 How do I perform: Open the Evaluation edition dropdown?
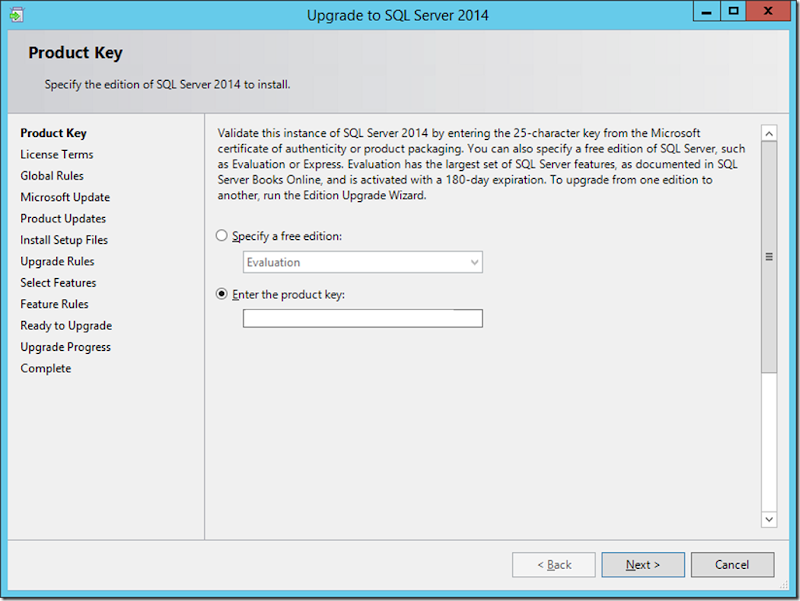[363, 262]
